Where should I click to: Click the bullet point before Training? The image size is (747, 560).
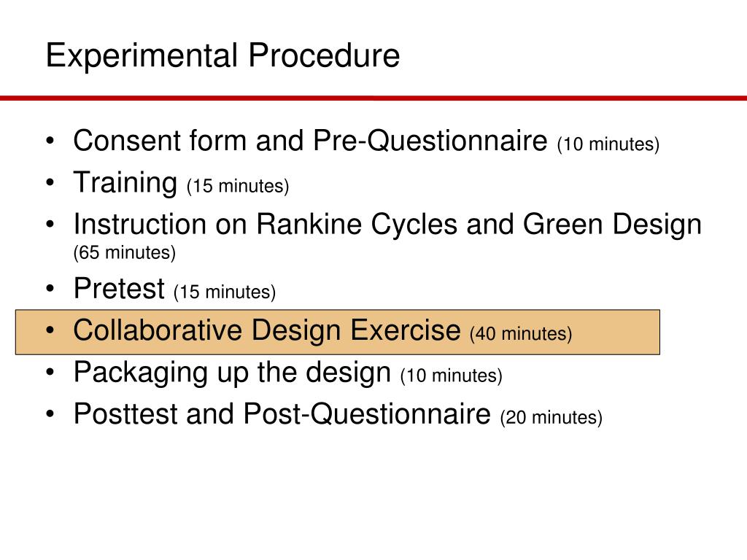[x=50, y=182]
